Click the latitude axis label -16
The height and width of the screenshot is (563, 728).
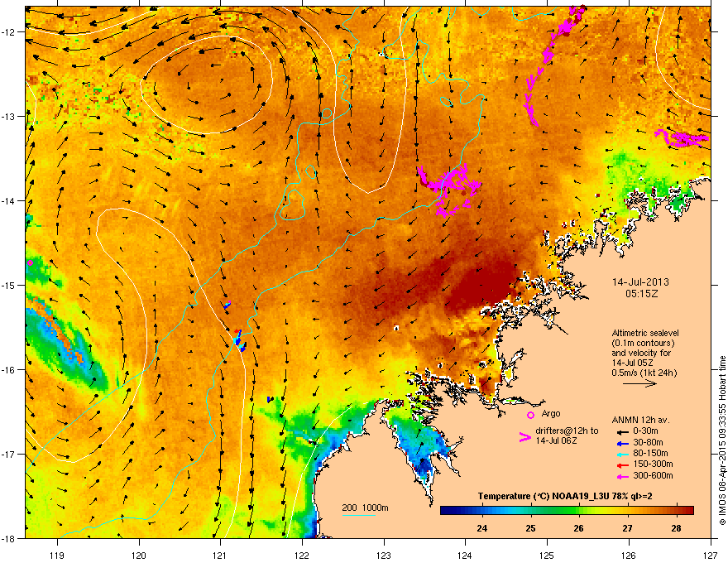click(8, 370)
